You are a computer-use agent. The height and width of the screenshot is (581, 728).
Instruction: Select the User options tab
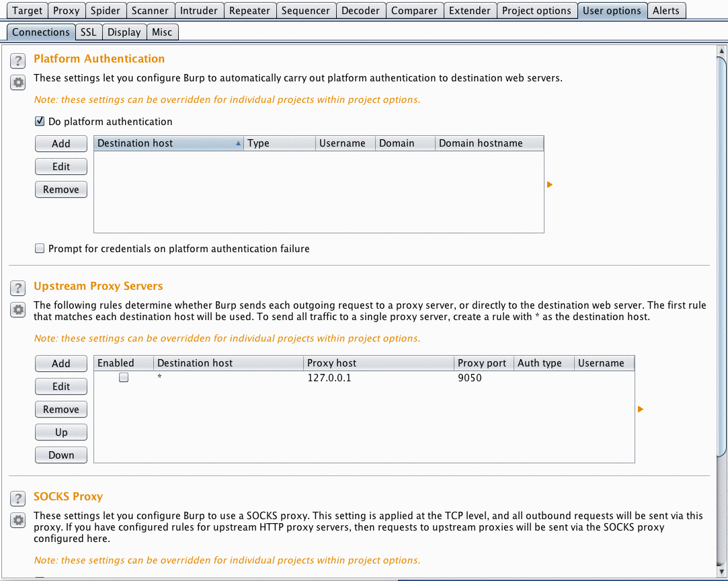click(612, 11)
